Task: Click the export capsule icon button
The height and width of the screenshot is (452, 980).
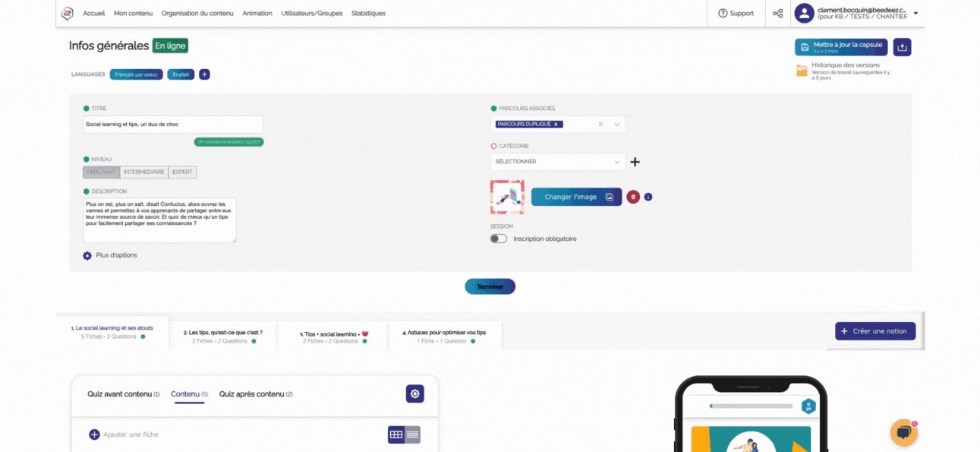Action: (902, 47)
